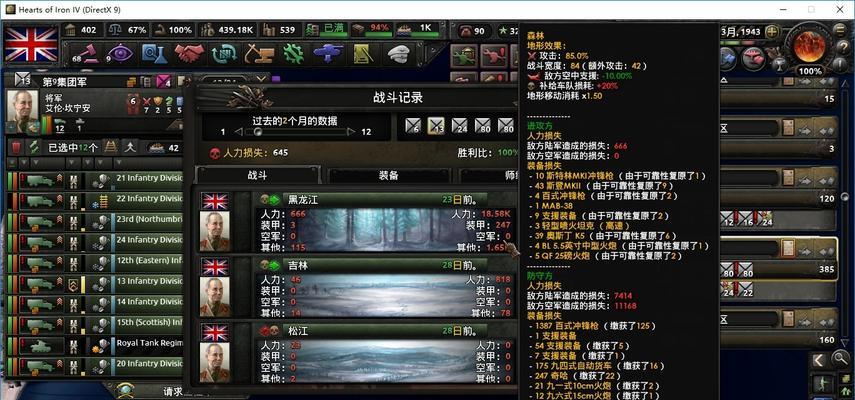Open the first sort dropdown above division list
Viewport: 855px width, 400px height.
(12, 163)
